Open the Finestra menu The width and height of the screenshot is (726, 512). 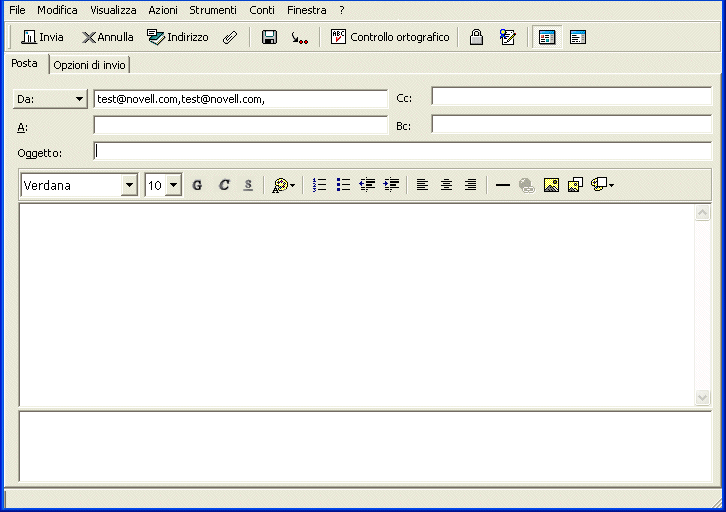tap(307, 10)
